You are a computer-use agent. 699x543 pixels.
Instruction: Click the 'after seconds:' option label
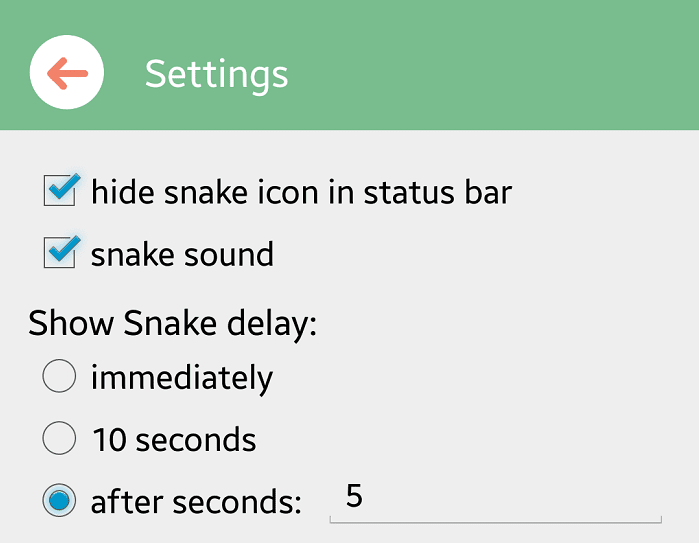pos(196,502)
